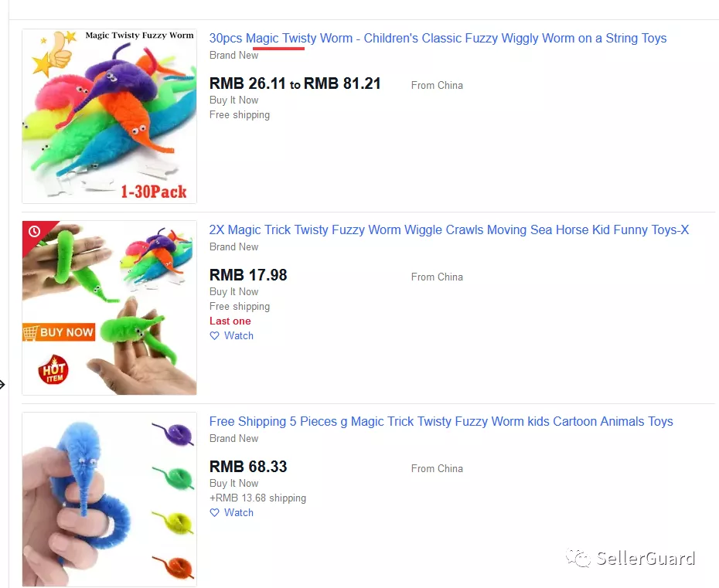Click the shopping cart BUY NOW banner
This screenshot has height=588, width=719.
point(59,332)
